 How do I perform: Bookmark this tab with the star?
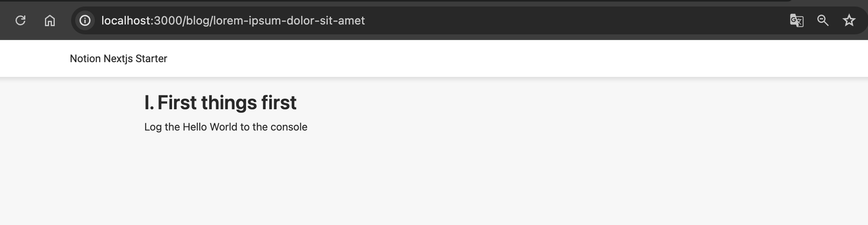coord(849,21)
